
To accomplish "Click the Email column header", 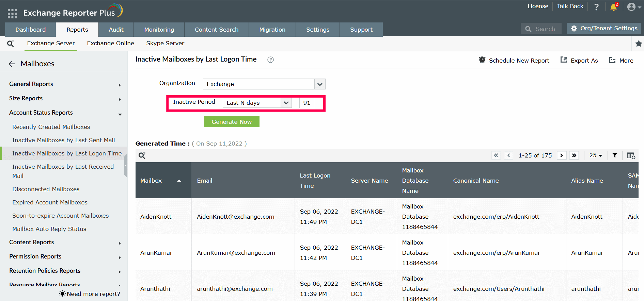I will (243, 181).
